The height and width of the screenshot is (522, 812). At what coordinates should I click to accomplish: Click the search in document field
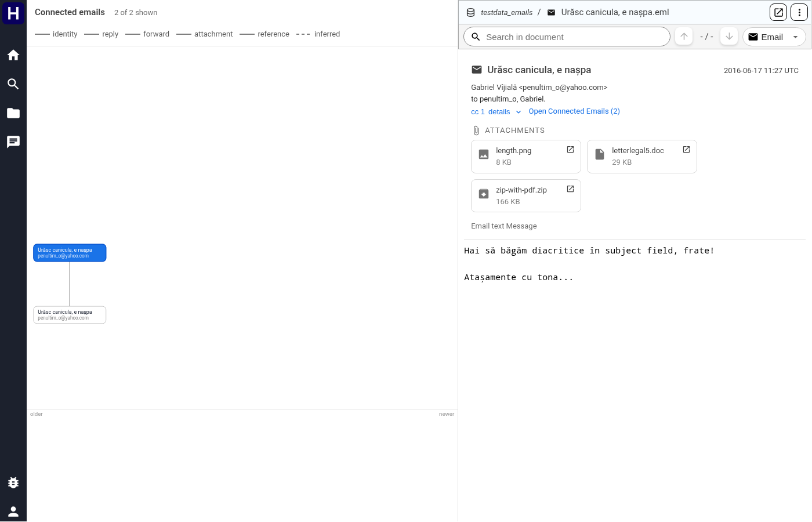pos(567,37)
